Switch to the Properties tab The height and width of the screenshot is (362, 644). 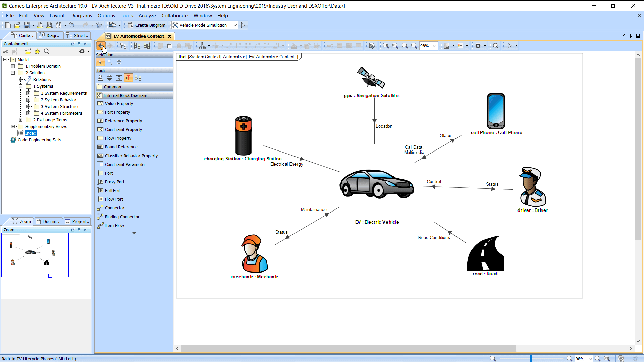pyautogui.click(x=77, y=221)
